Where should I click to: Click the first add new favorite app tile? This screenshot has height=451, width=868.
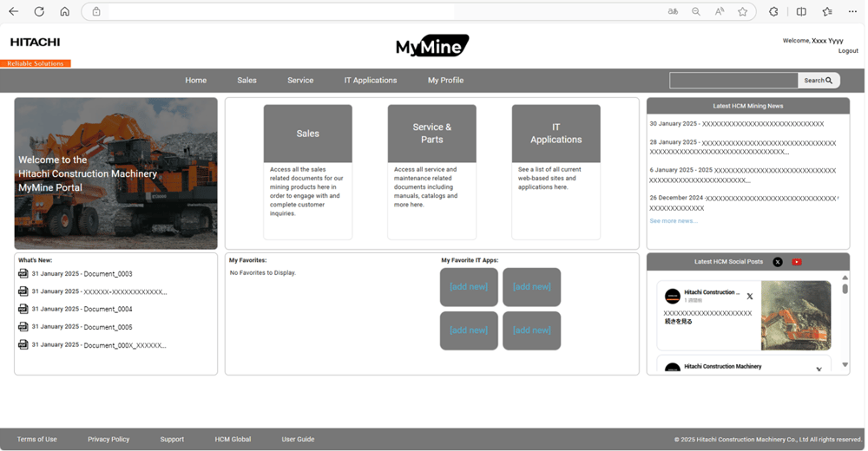click(469, 287)
